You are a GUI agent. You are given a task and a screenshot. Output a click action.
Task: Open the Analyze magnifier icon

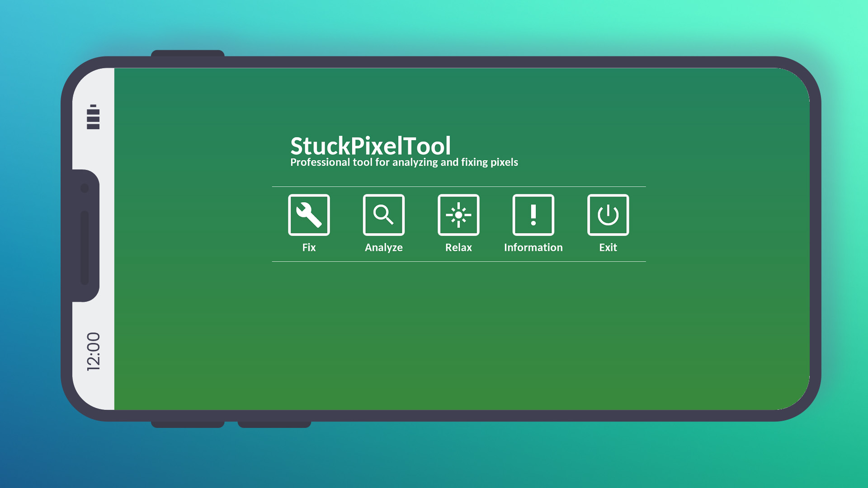[383, 215]
